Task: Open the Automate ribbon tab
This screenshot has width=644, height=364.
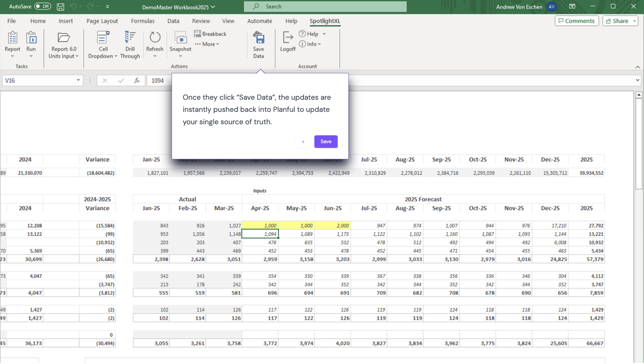Action: [x=260, y=21]
